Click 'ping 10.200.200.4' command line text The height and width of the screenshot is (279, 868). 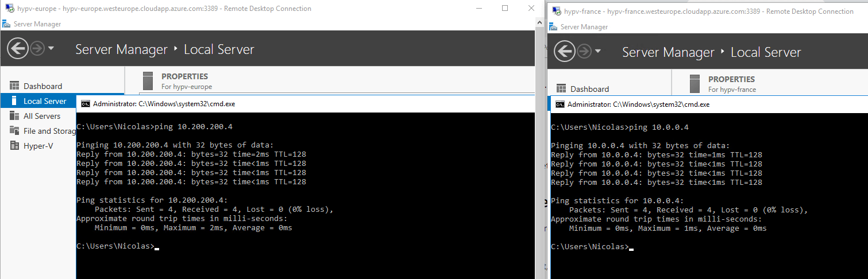pyautogui.click(x=193, y=126)
